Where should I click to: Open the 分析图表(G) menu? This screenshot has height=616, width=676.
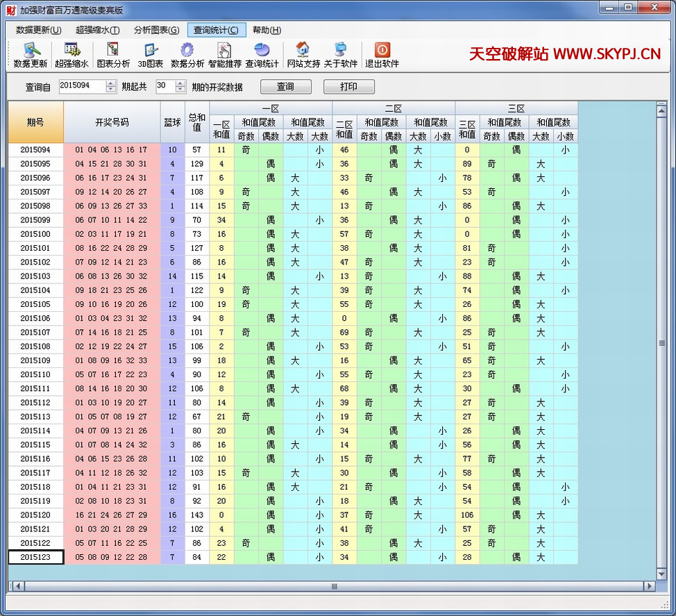coord(156,30)
